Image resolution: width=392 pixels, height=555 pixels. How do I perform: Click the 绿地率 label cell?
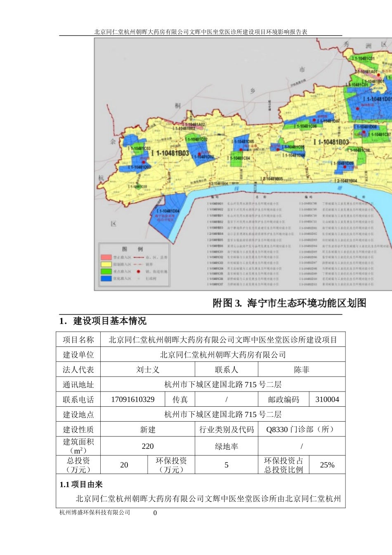tap(227, 446)
